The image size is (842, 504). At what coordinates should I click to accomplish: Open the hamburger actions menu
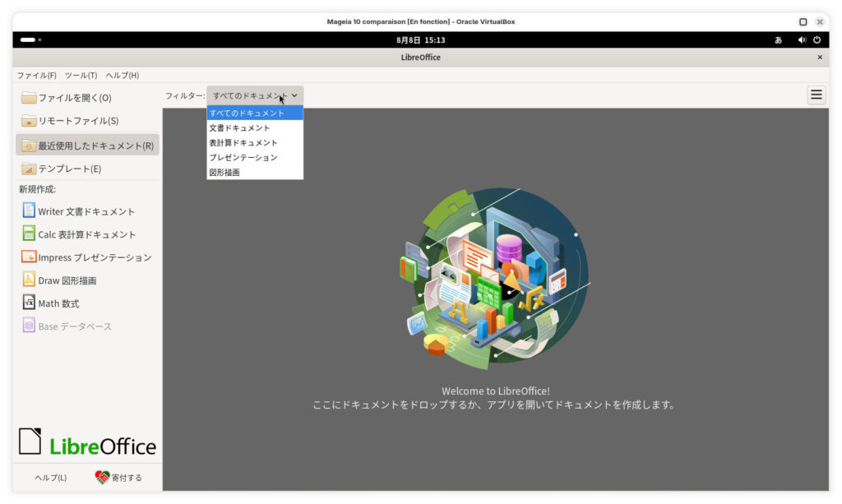coord(817,95)
